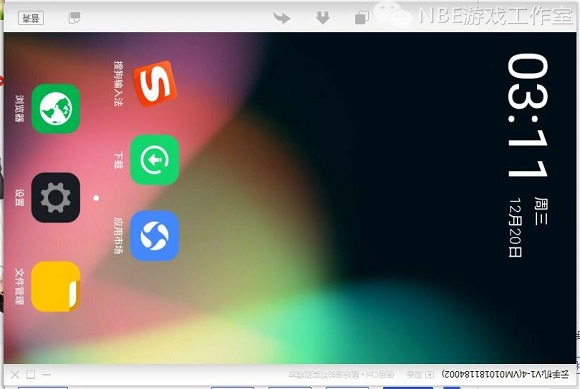
Task: Open the Sogou input method app
Action: tap(155, 83)
